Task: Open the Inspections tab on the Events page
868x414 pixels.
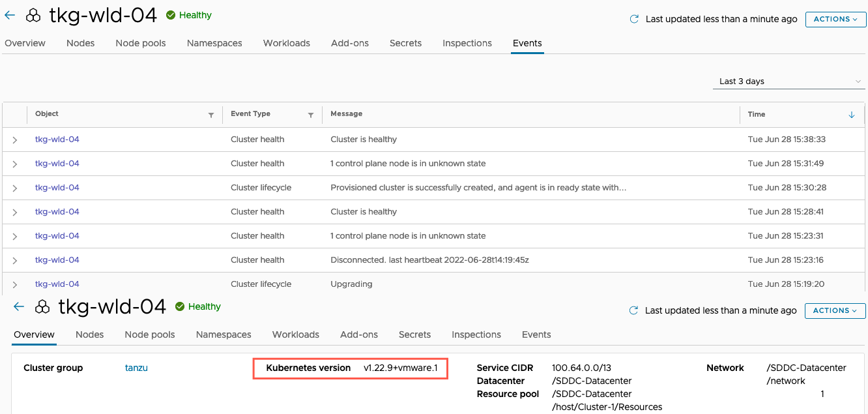Action: click(467, 43)
